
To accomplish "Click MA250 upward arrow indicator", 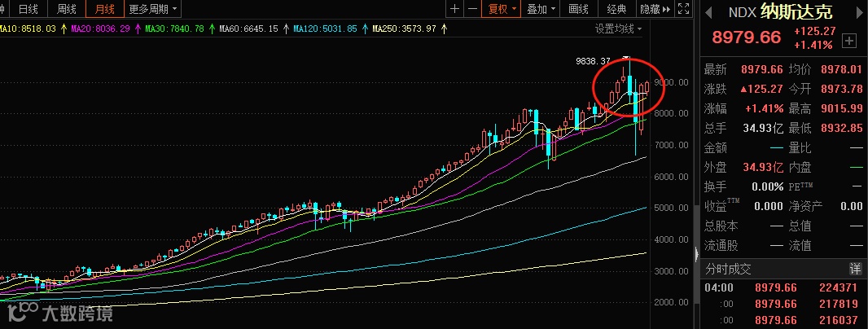I will tap(444, 29).
